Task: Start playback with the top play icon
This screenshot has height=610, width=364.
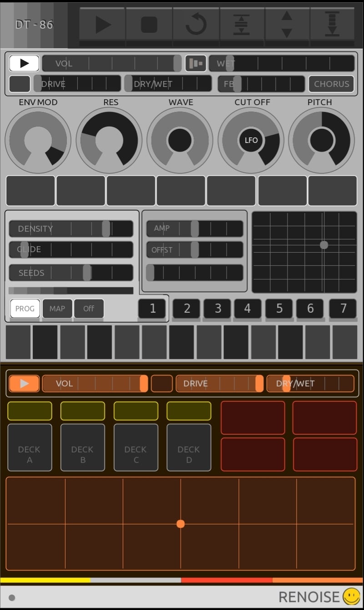Action: coord(102,24)
